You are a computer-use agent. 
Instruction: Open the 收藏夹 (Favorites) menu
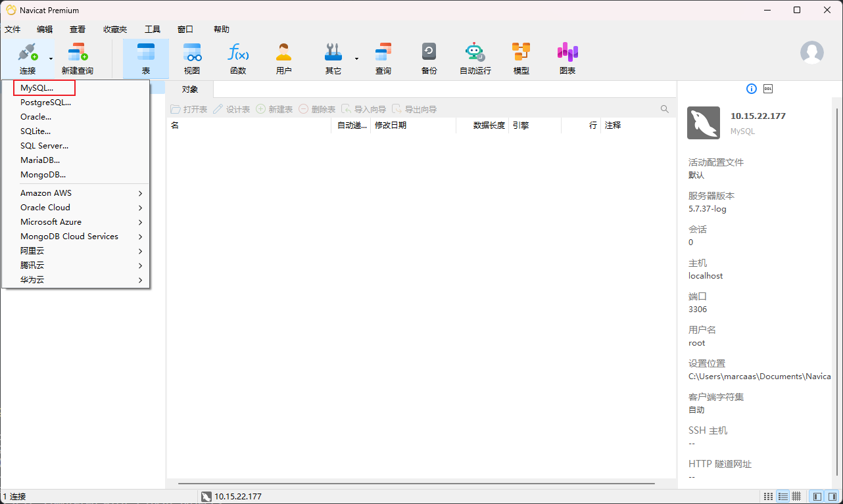pos(115,30)
